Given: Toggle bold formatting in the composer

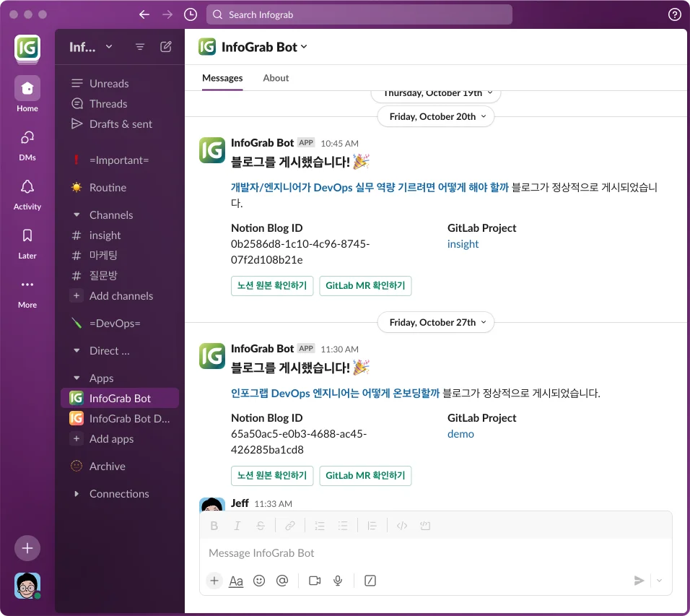Looking at the screenshot, I should pyautogui.click(x=214, y=525).
